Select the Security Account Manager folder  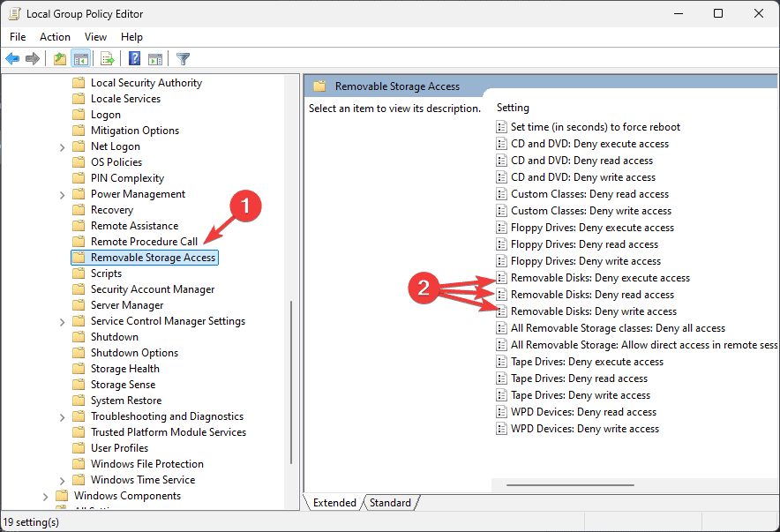[x=153, y=289]
